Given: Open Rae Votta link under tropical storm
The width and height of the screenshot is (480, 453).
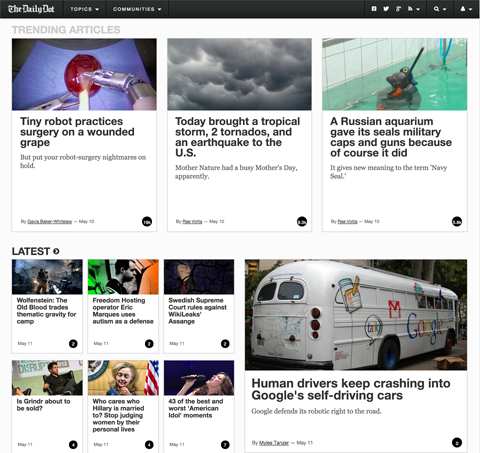Looking at the screenshot, I should point(192,221).
